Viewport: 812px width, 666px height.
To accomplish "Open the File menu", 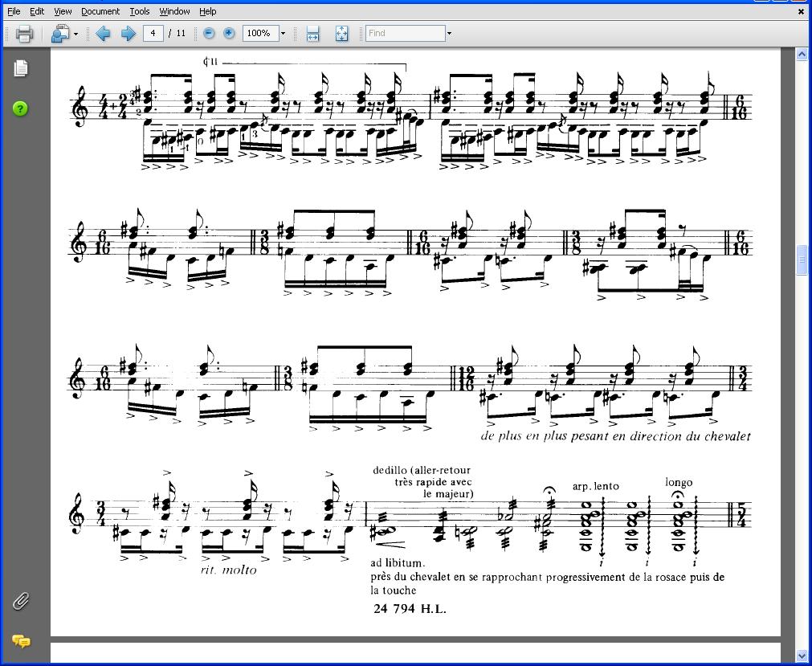I will pos(14,11).
